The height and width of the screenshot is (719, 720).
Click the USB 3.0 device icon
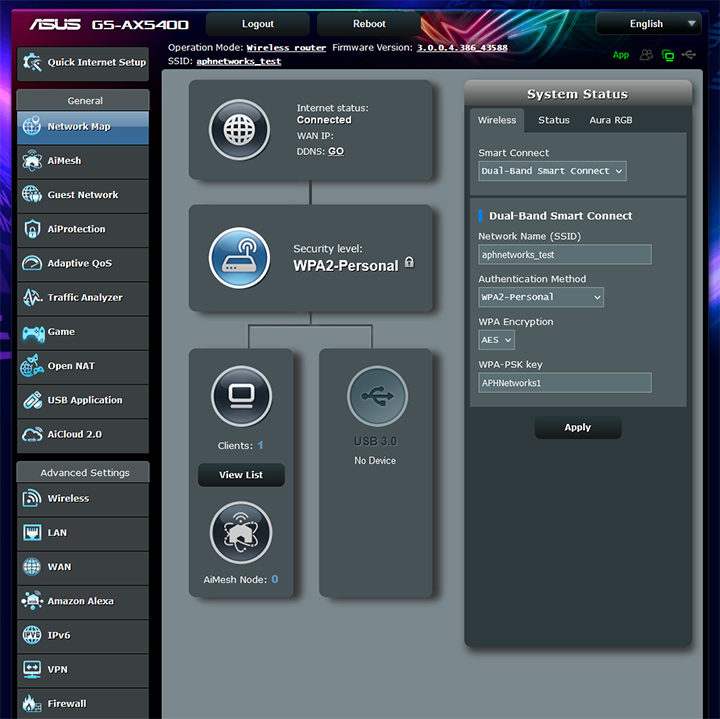376,397
